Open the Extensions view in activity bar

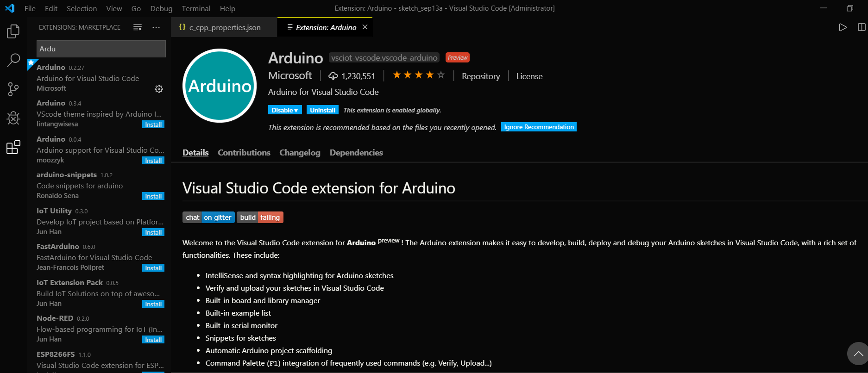pos(13,147)
